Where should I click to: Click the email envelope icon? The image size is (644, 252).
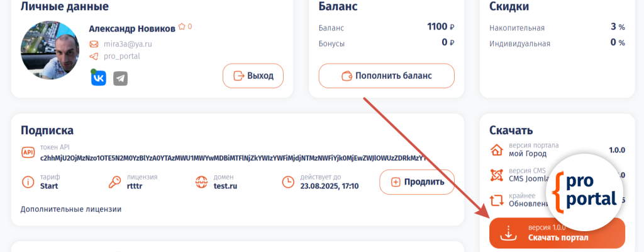94,44
